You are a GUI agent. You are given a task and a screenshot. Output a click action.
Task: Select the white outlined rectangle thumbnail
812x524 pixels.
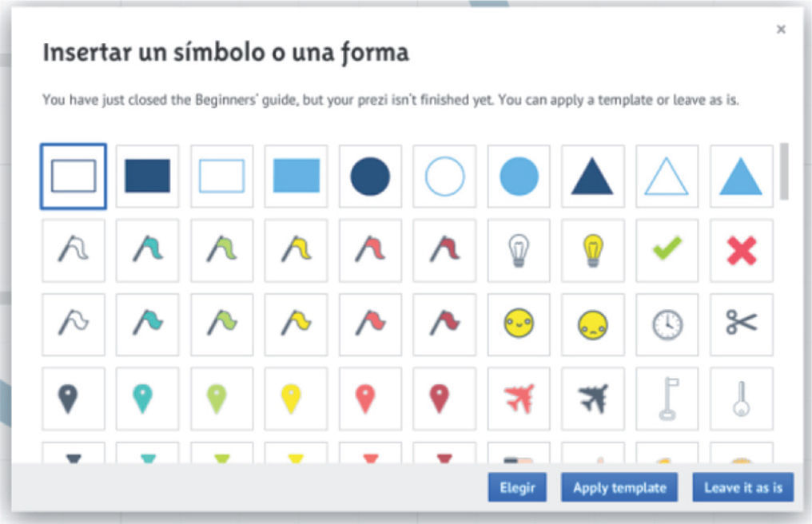tap(73, 177)
